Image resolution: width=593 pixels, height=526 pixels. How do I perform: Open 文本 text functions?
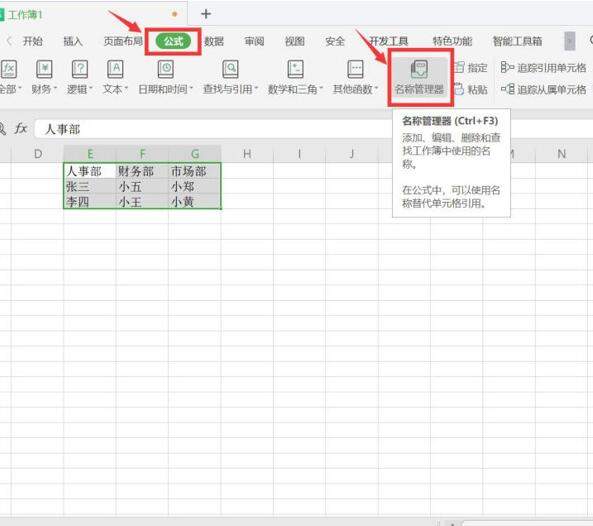115,78
